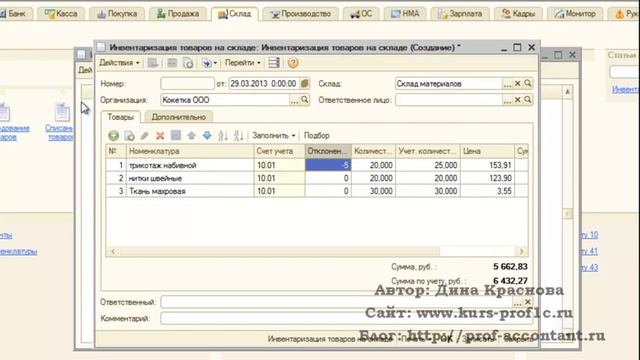The width and height of the screenshot is (640, 360).
Task: Select the row трикотаж набивной
Action: (x=317, y=165)
